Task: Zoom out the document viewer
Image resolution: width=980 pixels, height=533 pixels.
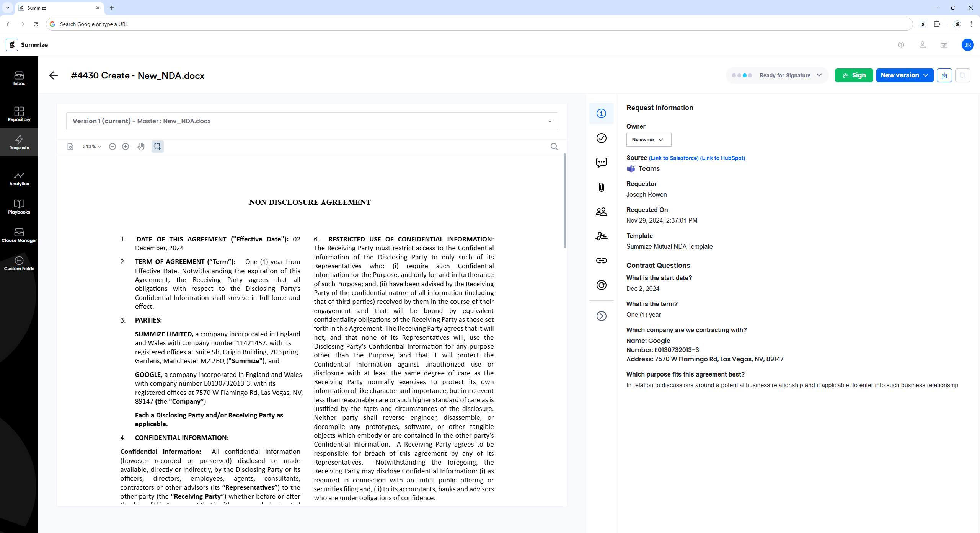Action: 113,147
